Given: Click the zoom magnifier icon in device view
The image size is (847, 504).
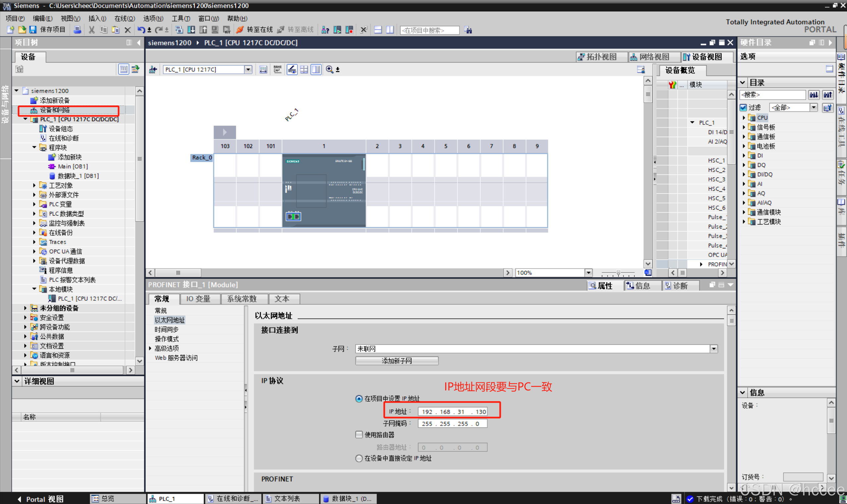Looking at the screenshot, I should [x=329, y=70].
